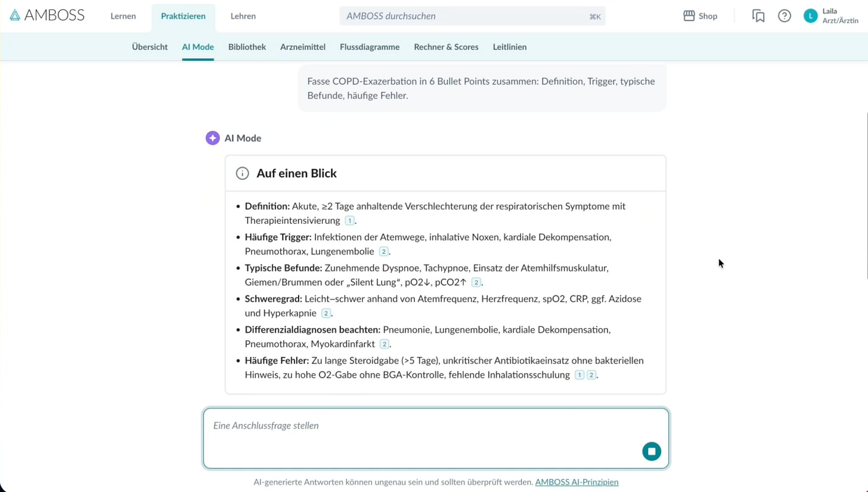868x492 pixels.
Task: Switch to the Lernen tab
Action: click(123, 16)
